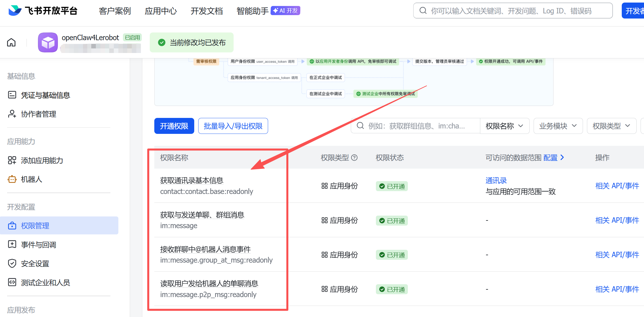
Task: Click the robot icon in the sidebar
Action: [x=12, y=179]
